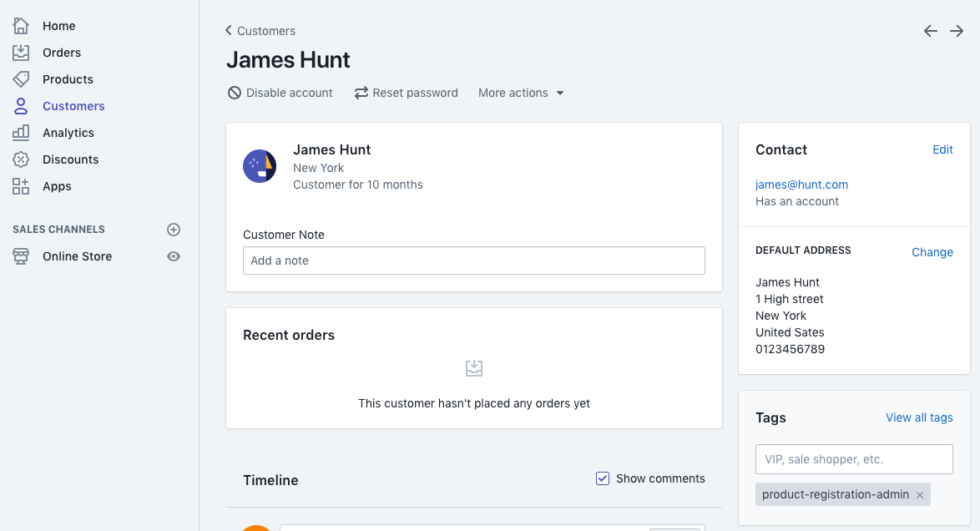
Task: Open the Orders section icon
Action: coord(21,53)
